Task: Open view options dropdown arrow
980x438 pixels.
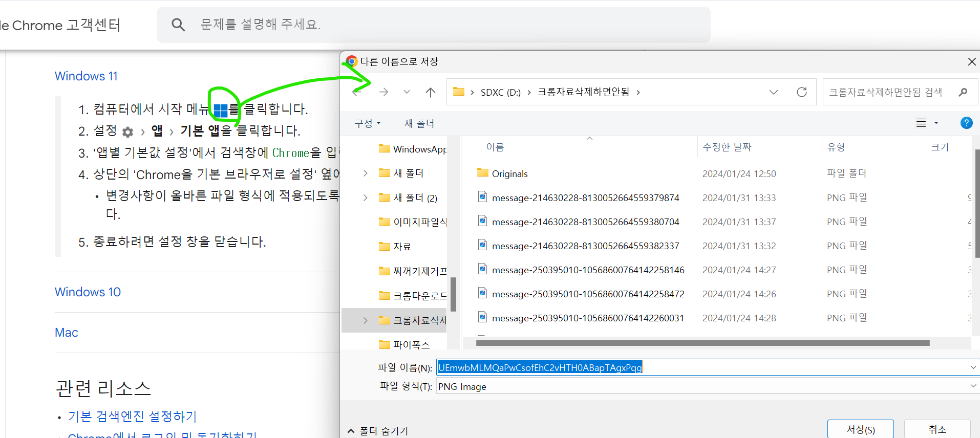Action: point(936,123)
